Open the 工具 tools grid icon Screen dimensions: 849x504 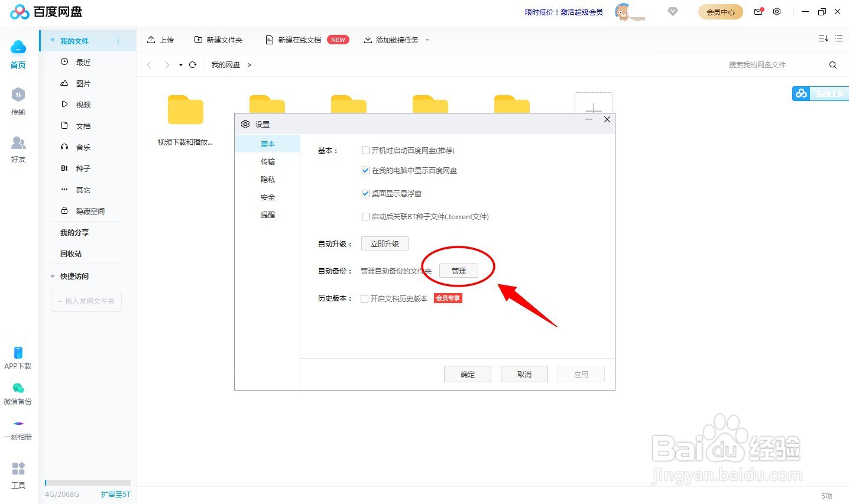coord(18,469)
